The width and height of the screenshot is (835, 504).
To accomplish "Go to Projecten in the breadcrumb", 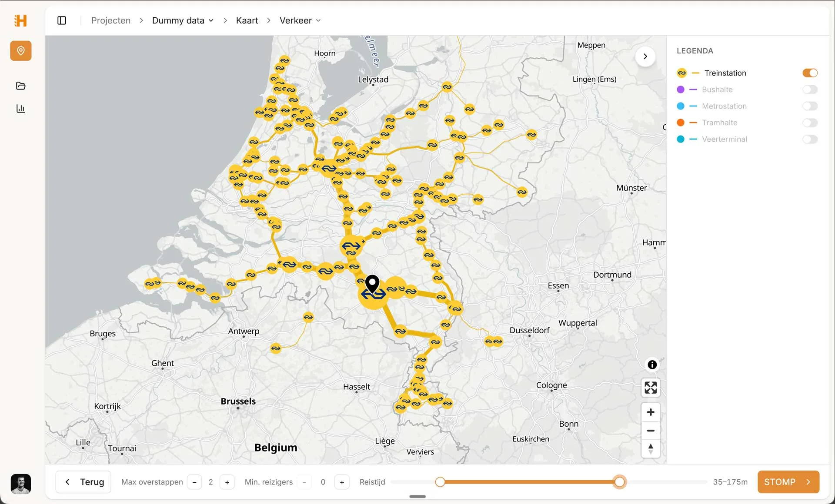I will pyautogui.click(x=111, y=20).
